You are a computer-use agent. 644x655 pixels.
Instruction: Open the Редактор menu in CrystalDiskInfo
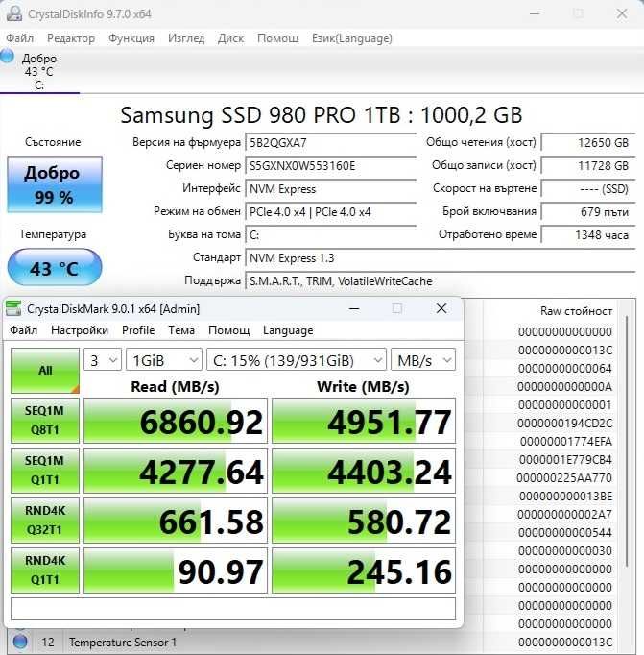pos(71,38)
